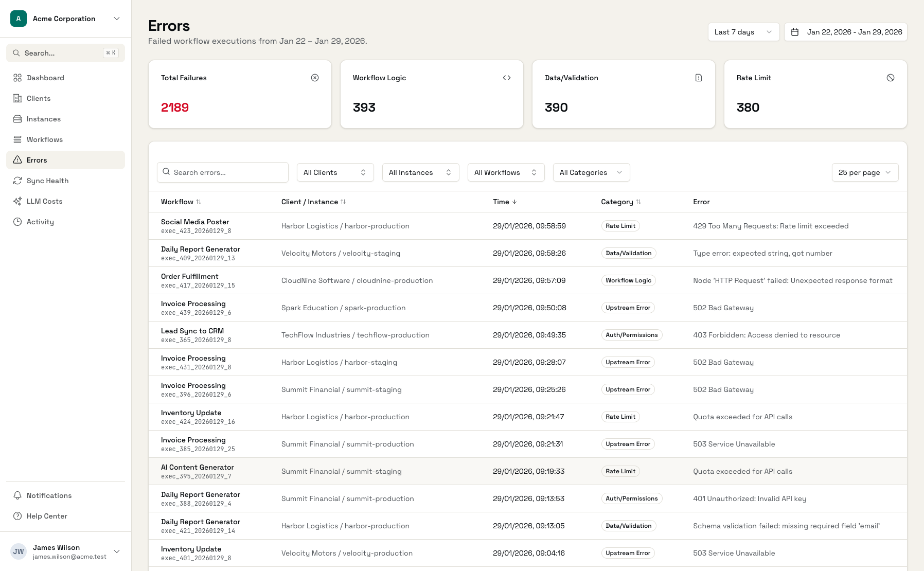Screen dimensions: 924x571
Task: Open the Activity page
Action: tap(40, 222)
